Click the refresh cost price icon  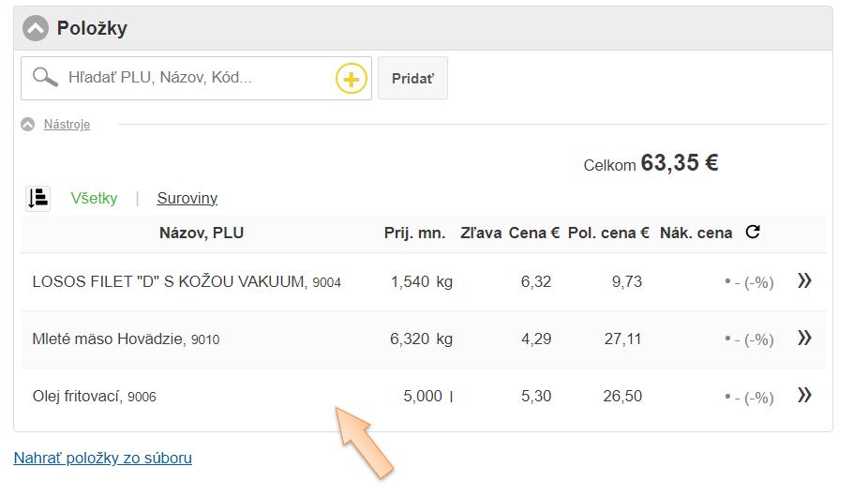(x=752, y=233)
